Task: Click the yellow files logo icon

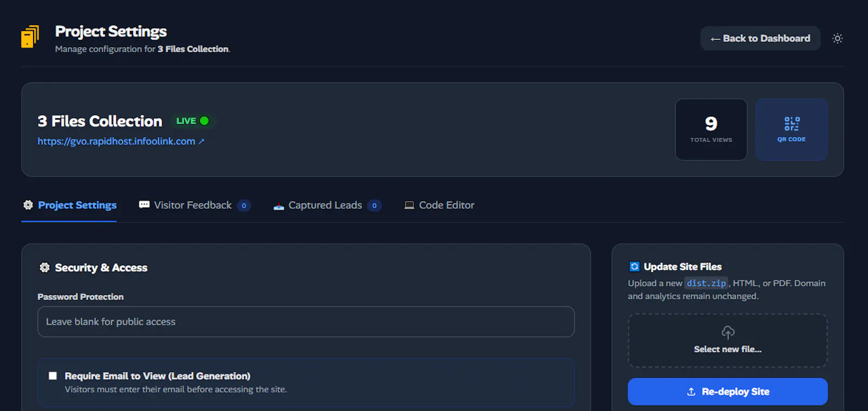Action: tap(30, 37)
